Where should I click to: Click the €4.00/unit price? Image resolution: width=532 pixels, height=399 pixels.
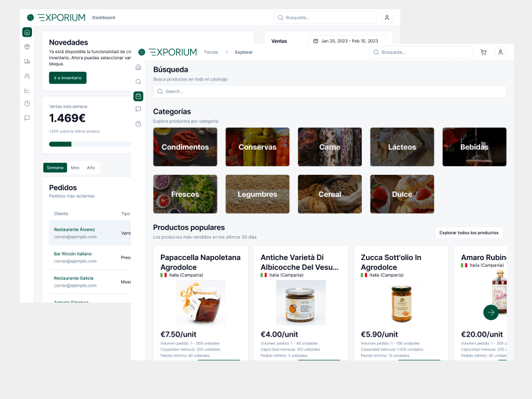pyautogui.click(x=279, y=334)
